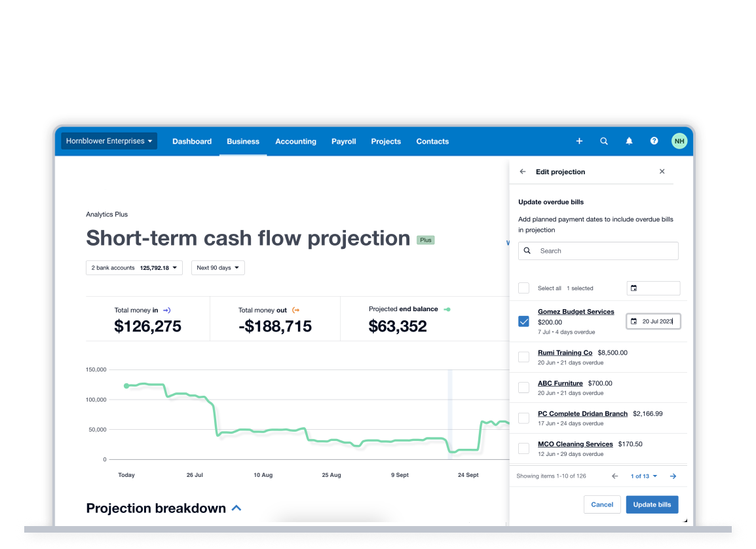Screen dimensions: 756x549
Task: Expand the 2 bank accounts selector
Action: 134,267
